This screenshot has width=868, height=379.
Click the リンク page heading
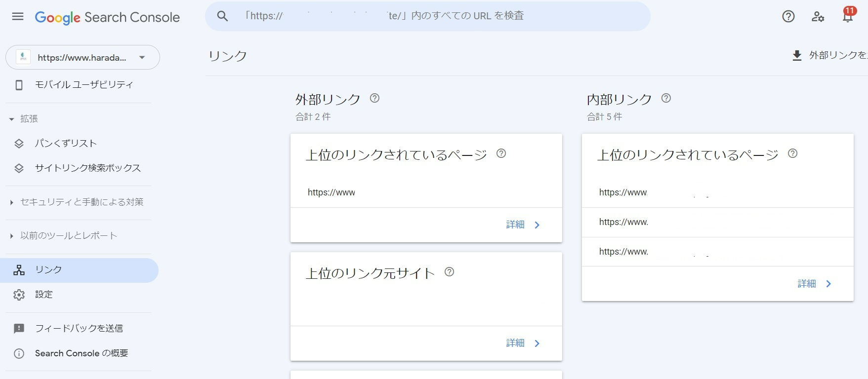coord(228,56)
